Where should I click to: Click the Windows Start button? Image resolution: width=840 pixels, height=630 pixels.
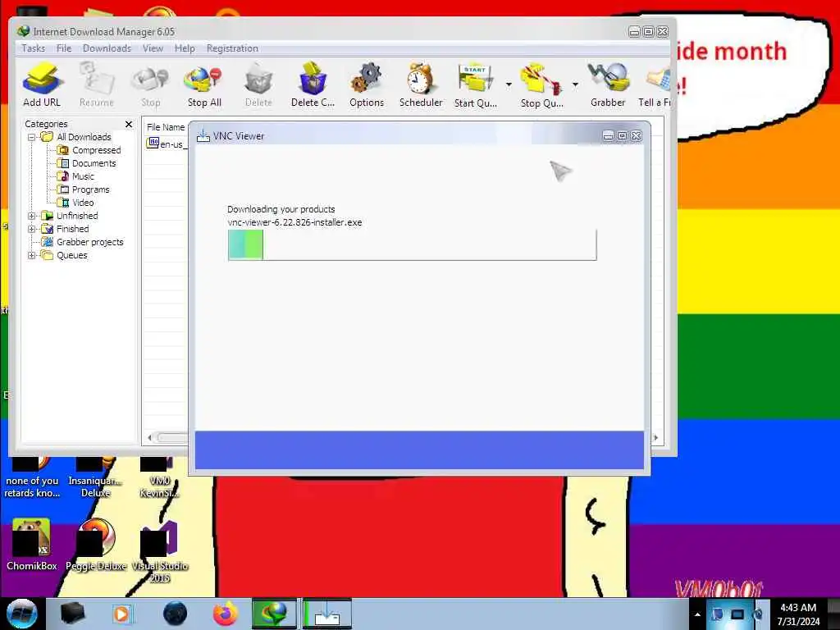click(x=22, y=614)
